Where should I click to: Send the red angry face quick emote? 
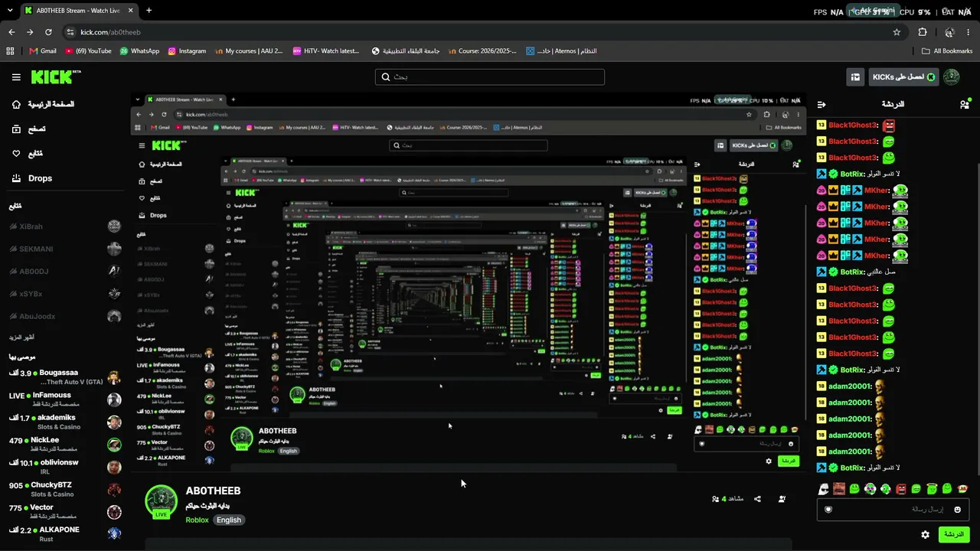pyautogui.click(x=901, y=489)
